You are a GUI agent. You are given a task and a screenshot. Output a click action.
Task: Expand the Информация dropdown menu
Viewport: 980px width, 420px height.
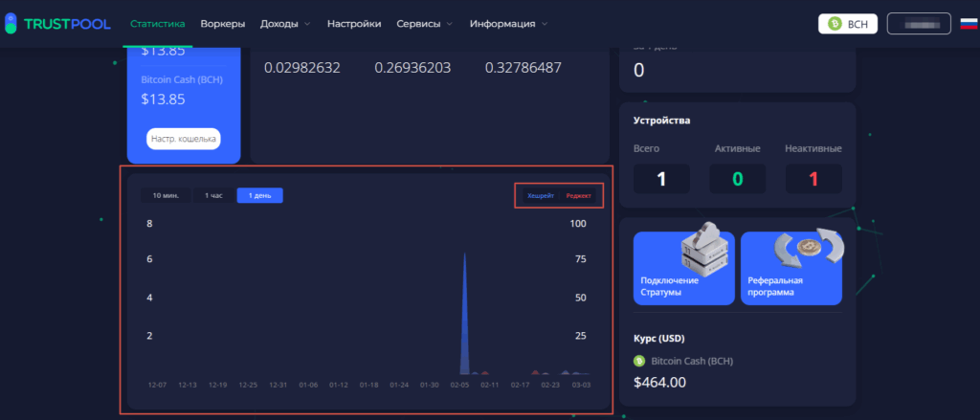(508, 23)
